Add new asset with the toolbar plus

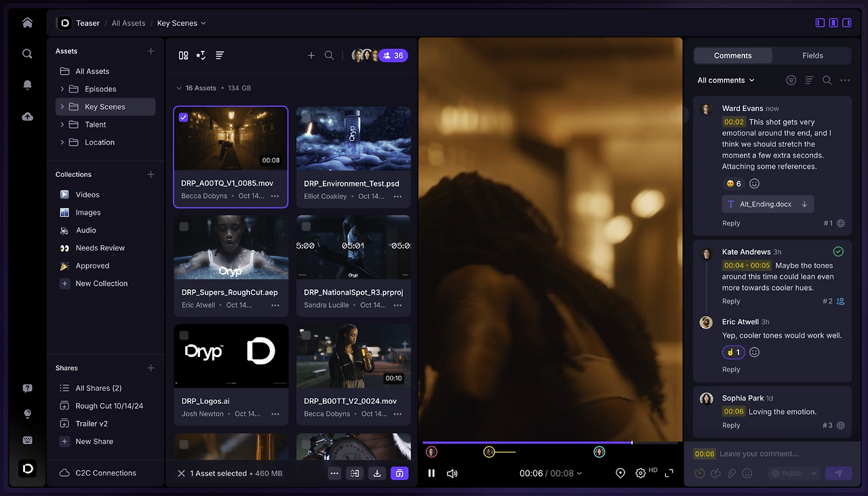pos(311,56)
